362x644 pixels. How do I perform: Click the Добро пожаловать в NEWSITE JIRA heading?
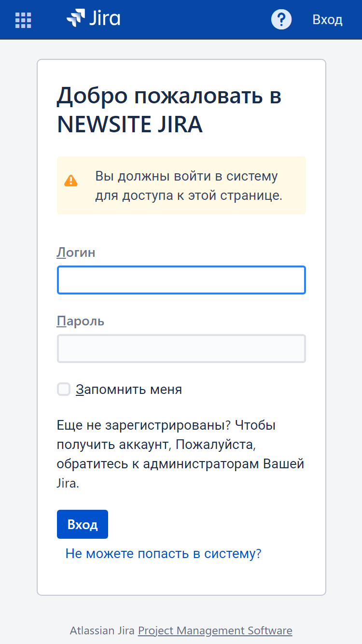click(x=169, y=110)
